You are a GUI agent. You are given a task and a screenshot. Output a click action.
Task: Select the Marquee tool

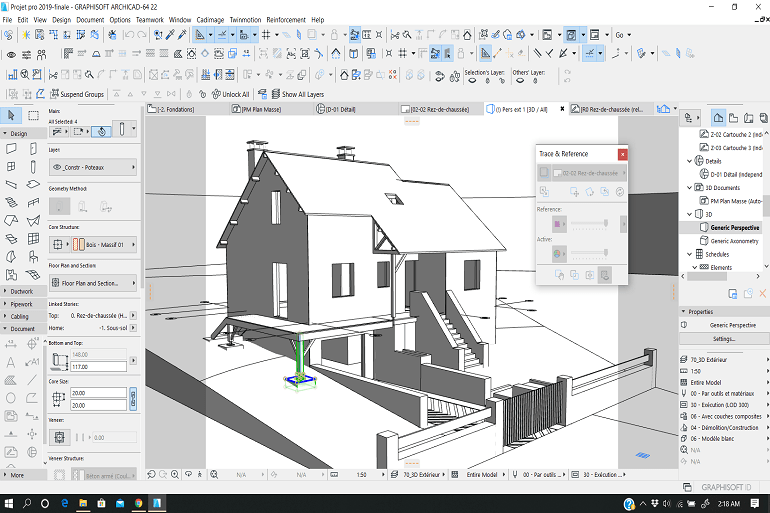pyautogui.click(x=32, y=116)
